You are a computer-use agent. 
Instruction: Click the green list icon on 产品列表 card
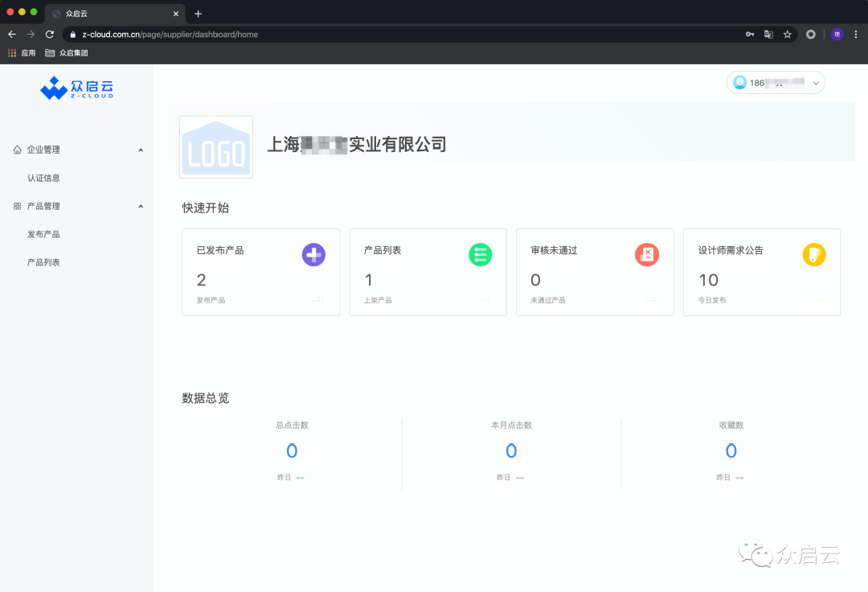coord(480,254)
